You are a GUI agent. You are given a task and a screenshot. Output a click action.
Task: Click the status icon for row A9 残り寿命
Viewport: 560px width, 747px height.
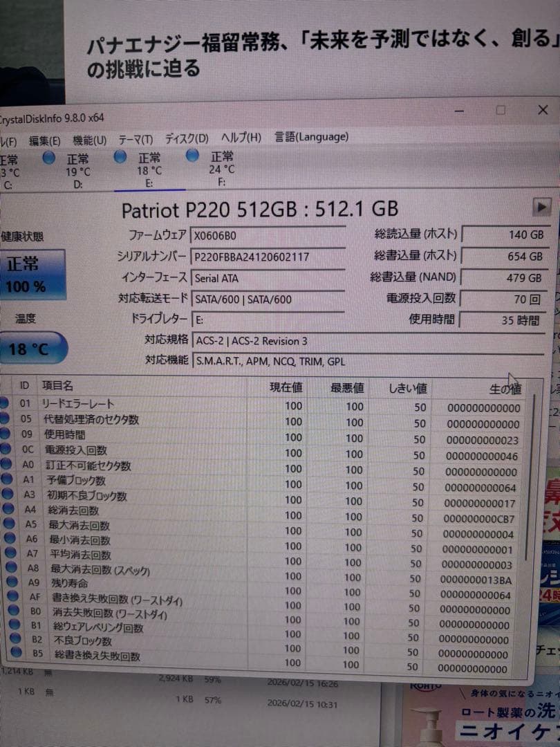coord(12,581)
